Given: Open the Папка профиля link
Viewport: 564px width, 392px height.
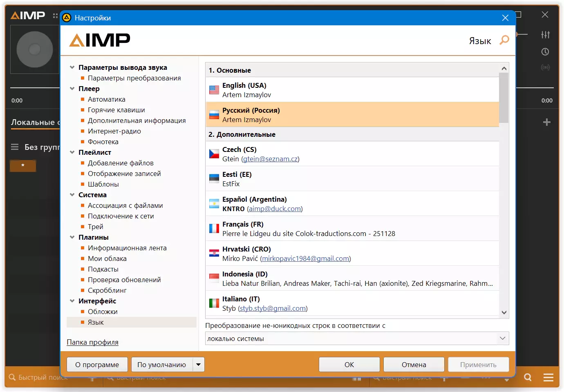Looking at the screenshot, I should coord(92,342).
